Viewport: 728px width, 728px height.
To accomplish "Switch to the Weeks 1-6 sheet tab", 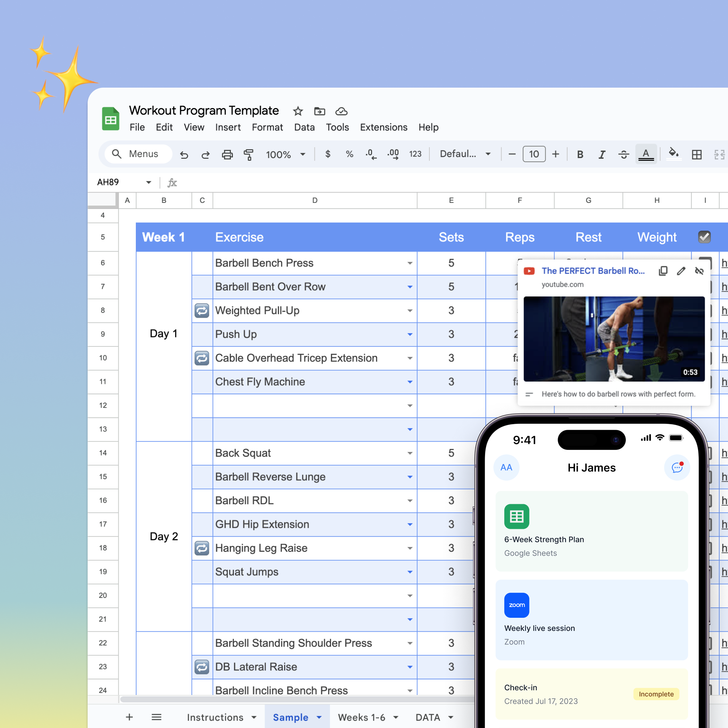I will click(368, 717).
